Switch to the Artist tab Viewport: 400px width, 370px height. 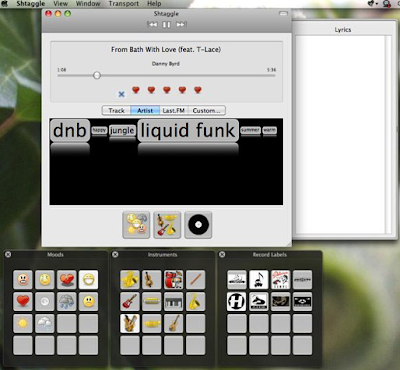145,110
